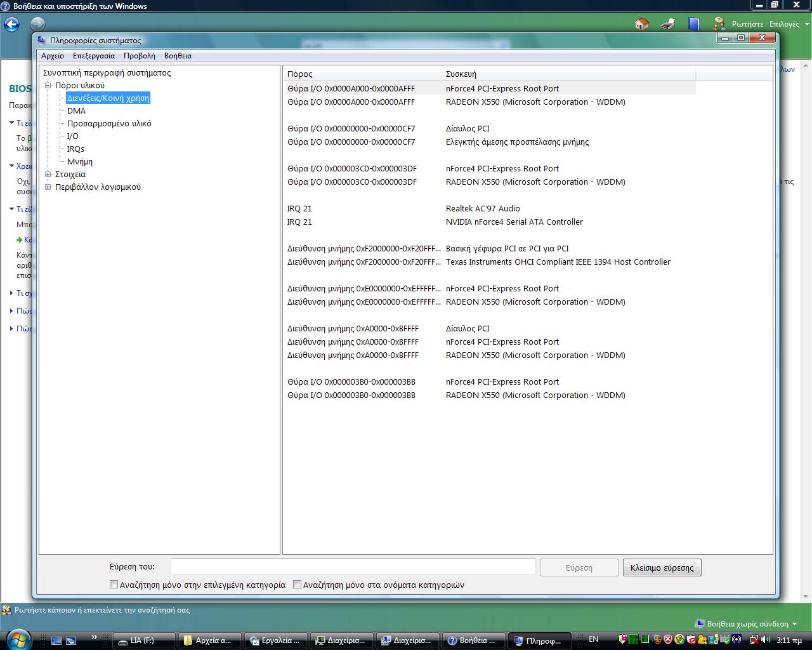The height and width of the screenshot is (650, 812).
Task: Select Ελεγκτής άμεσης προσπέλασης μνήμης row
Action: click(x=491, y=142)
